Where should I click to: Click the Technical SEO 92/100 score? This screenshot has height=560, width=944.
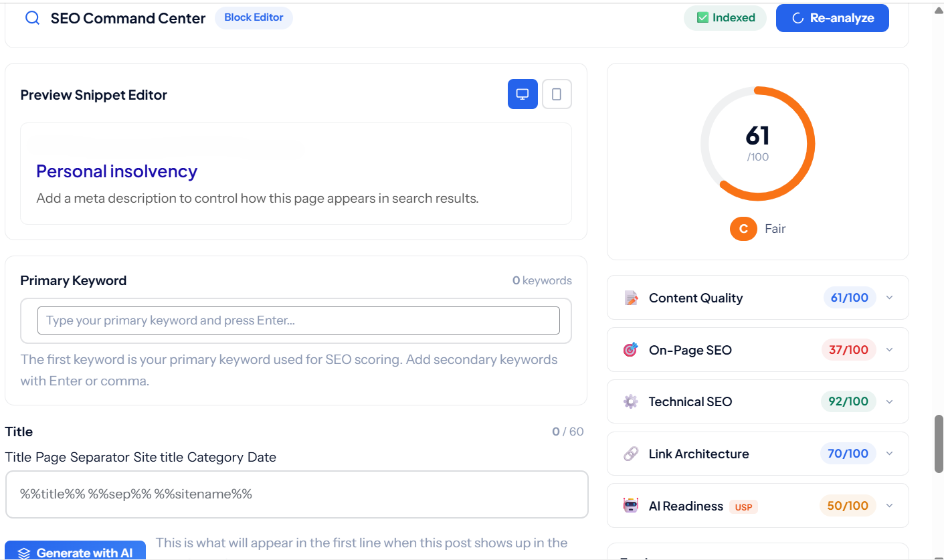848,401
